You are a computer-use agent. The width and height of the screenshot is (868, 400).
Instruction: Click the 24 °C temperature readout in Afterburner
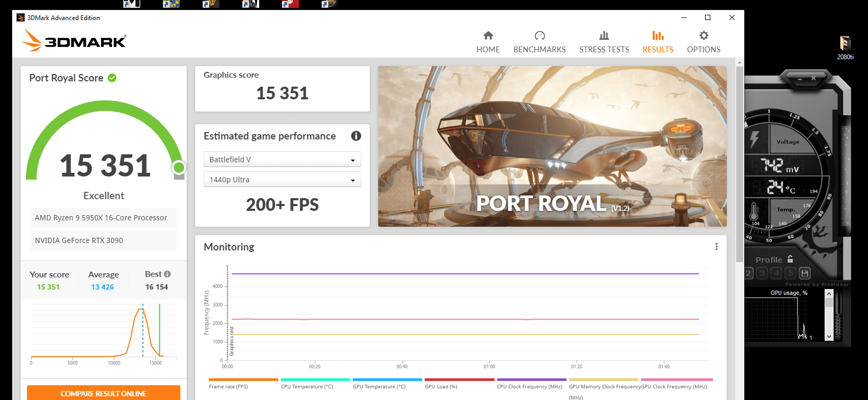click(x=781, y=187)
